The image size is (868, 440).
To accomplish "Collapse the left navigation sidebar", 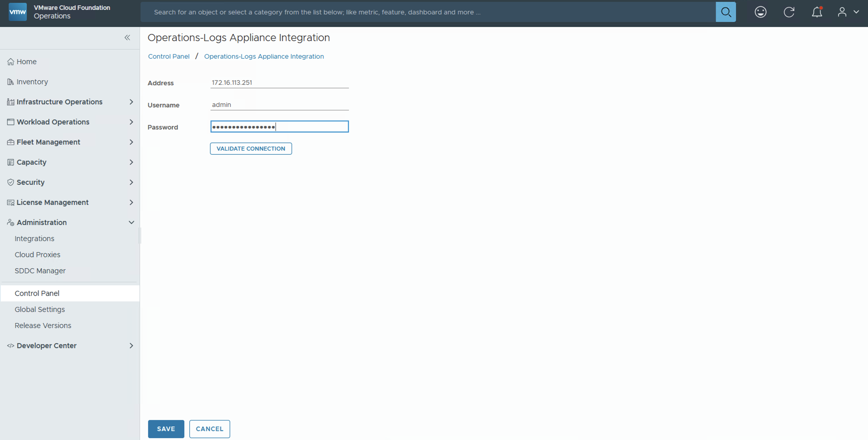I will pyautogui.click(x=127, y=37).
